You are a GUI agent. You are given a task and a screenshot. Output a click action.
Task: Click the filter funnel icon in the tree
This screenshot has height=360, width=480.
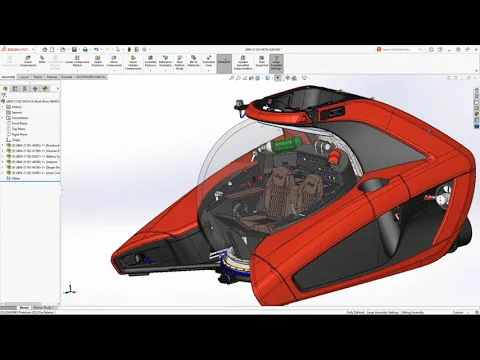(x=4, y=96)
